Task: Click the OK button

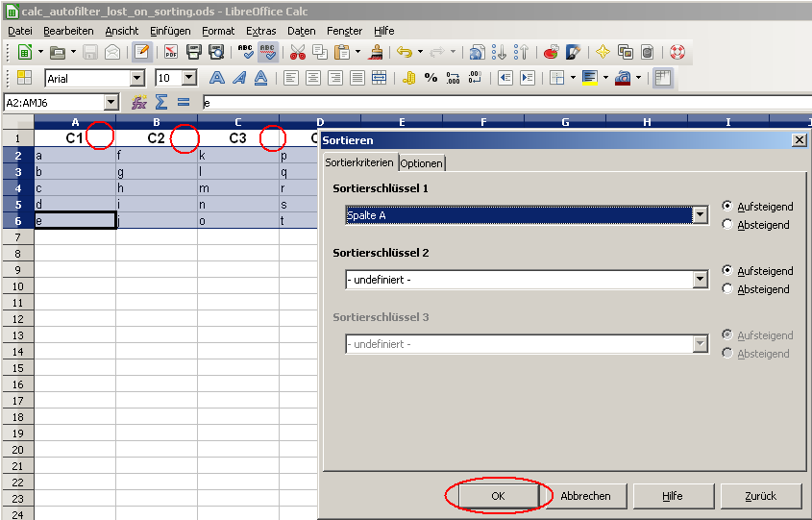Action: [498, 496]
